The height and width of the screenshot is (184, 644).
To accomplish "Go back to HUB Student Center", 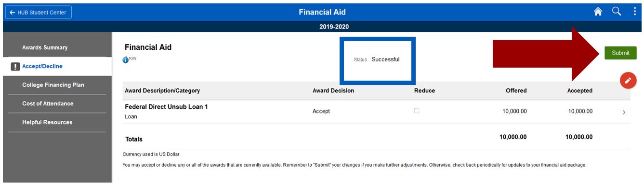I will [x=38, y=12].
